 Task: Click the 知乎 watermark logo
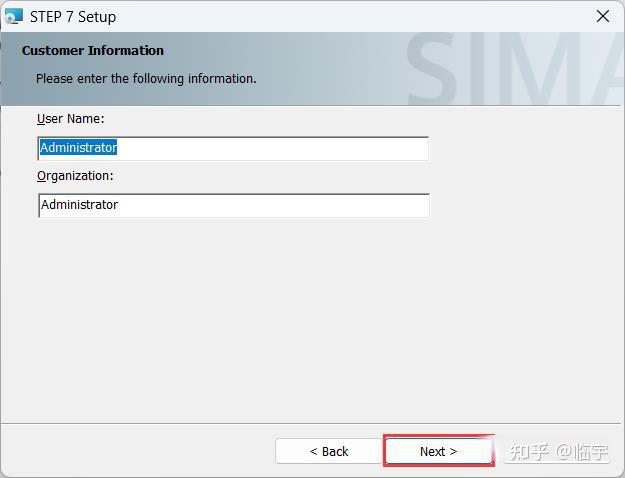click(528, 452)
